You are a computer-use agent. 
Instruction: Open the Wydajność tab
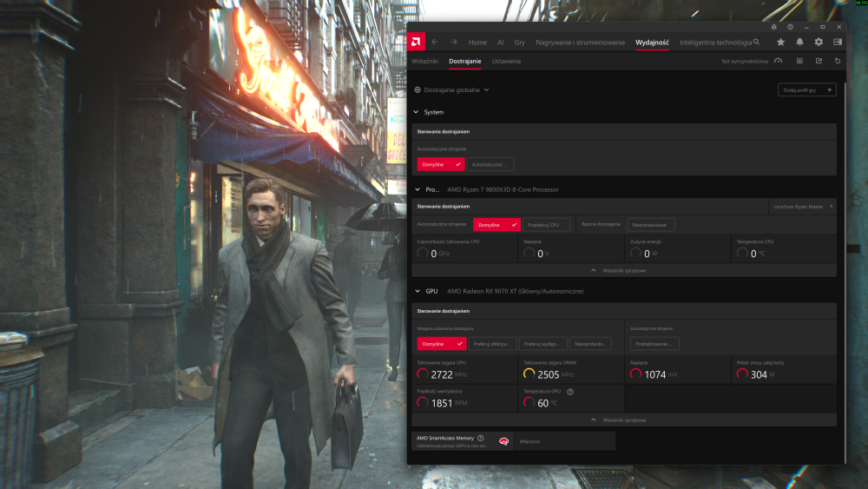point(652,42)
